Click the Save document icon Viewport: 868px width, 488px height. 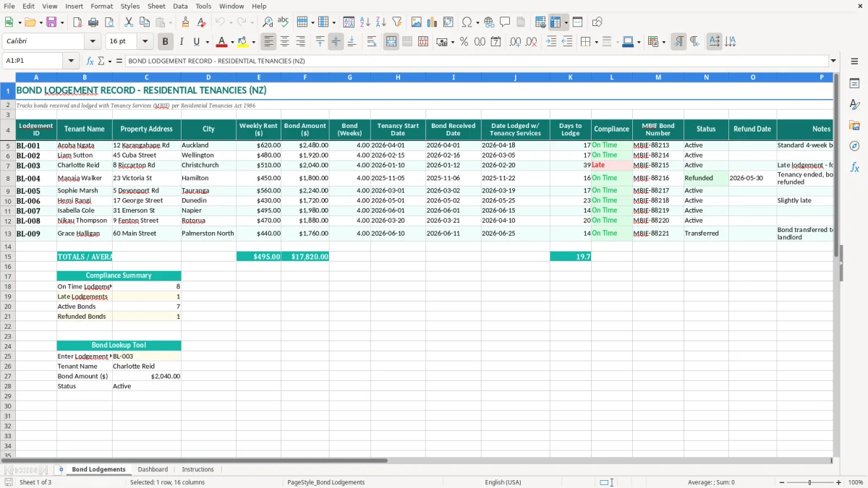[x=51, y=22]
